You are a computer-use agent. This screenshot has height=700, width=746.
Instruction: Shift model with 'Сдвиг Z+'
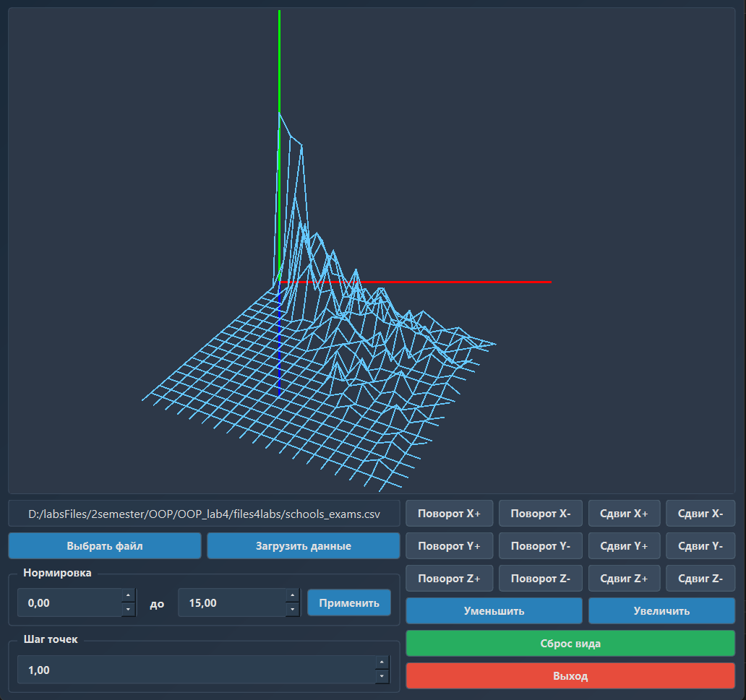click(x=625, y=578)
